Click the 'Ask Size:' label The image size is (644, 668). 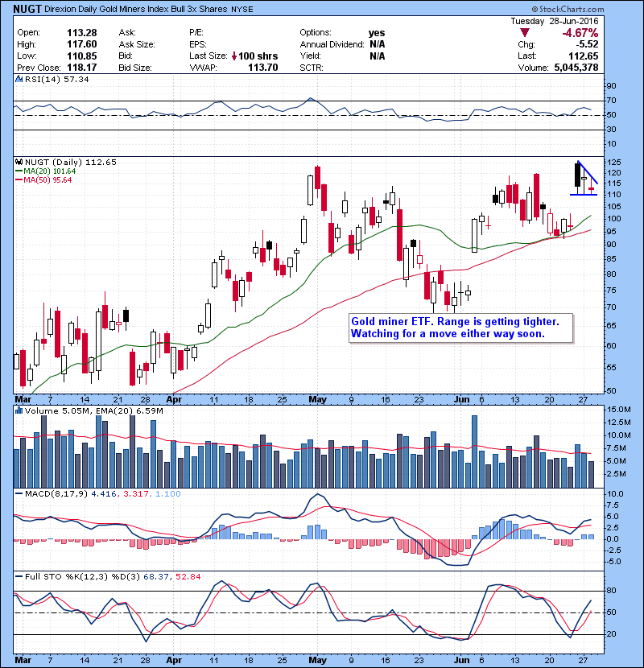(137, 44)
